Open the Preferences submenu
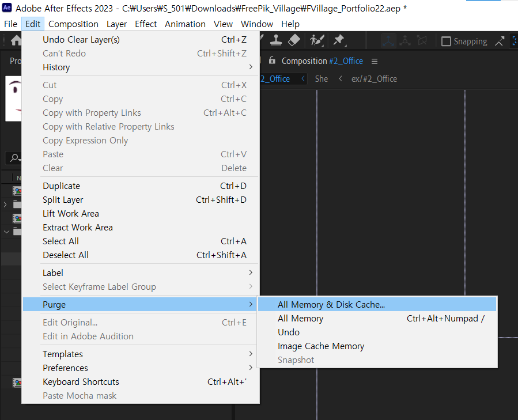The width and height of the screenshot is (518, 420). [x=141, y=368]
